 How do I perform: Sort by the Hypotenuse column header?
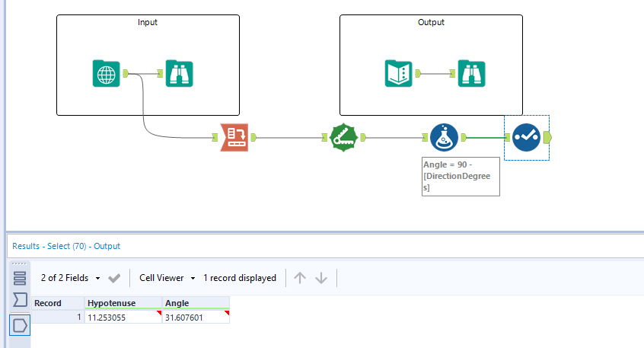click(123, 303)
